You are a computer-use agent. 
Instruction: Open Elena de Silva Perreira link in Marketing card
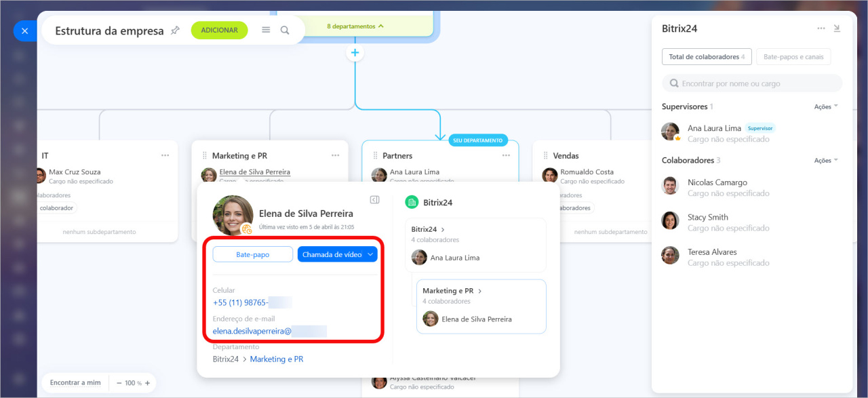[255, 172]
